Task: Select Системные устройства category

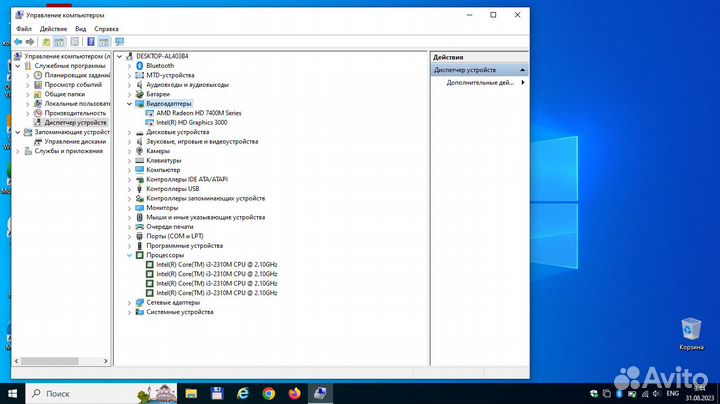Action: (180, 312)
